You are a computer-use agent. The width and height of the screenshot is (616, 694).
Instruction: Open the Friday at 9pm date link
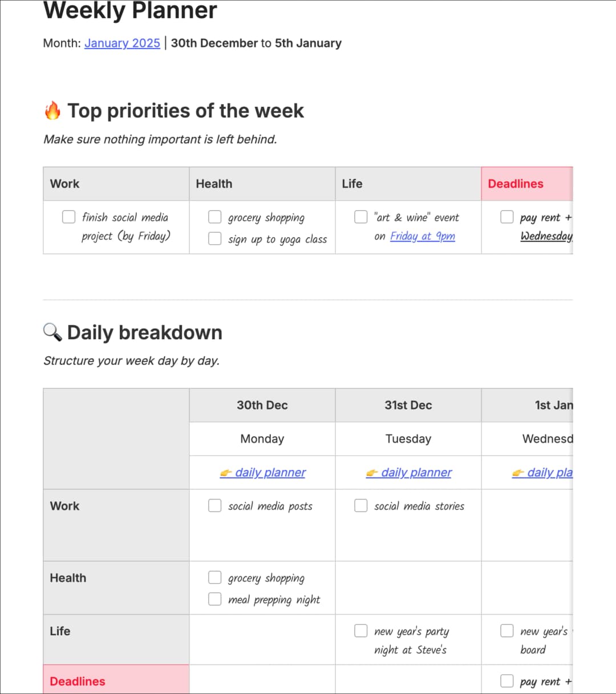pyautogui.click(x=423, y=236)
